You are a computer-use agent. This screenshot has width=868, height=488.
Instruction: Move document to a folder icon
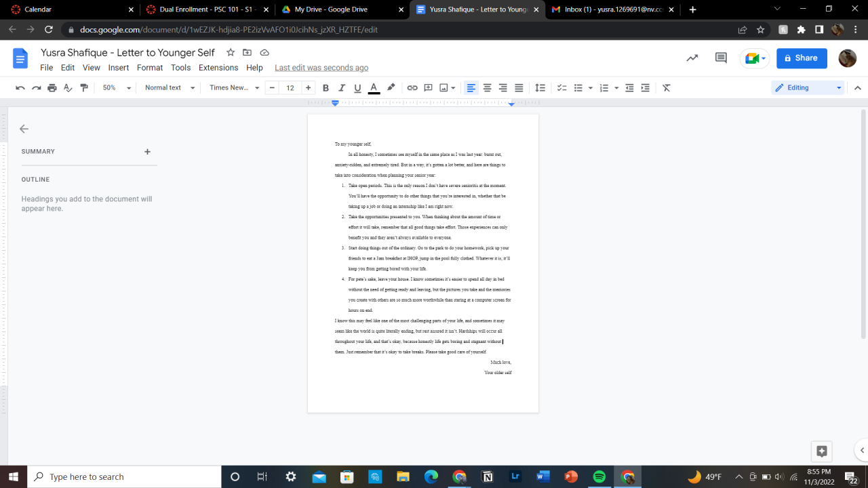coord(248,53)
